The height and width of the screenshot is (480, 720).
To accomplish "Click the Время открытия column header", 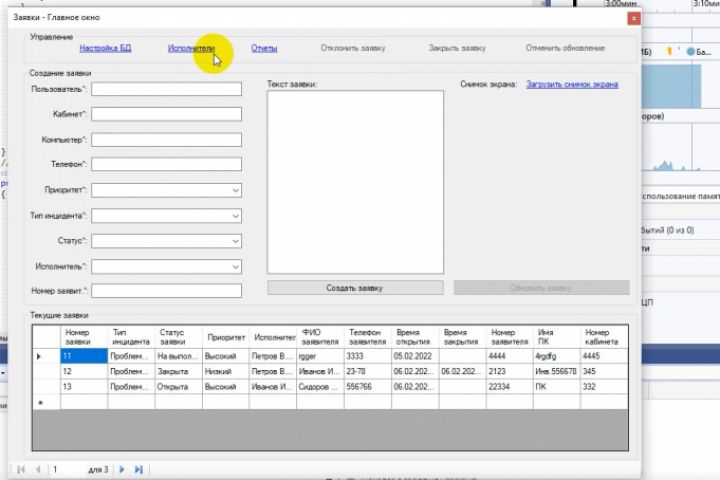I will pos(415,337).
